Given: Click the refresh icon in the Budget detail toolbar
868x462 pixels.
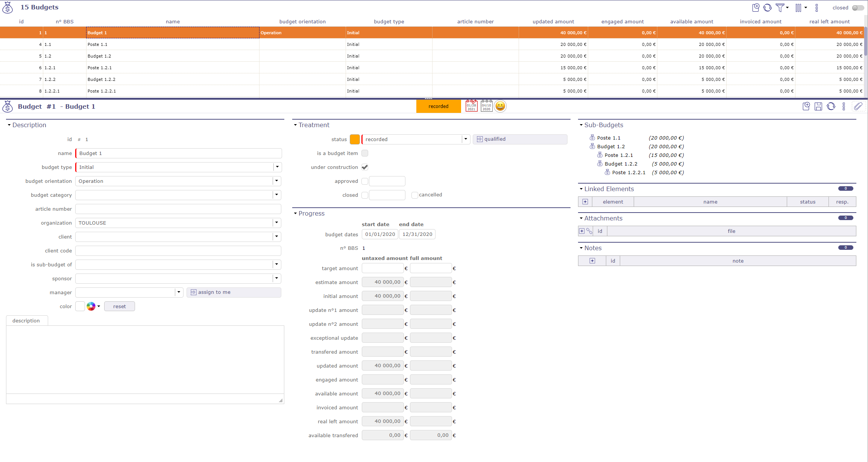Looking at the screenshot, I should coord(831,106).
